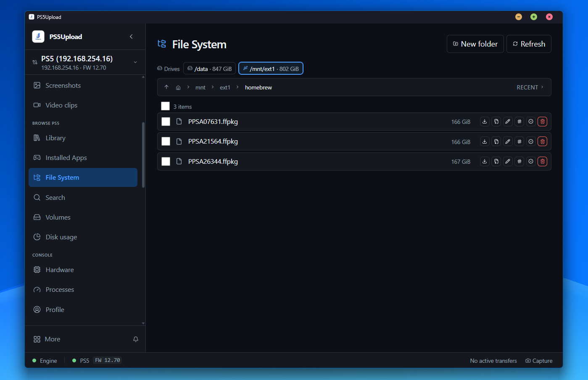This screenshot has height=380, width=588.
Task: Rename PPSA07631.ffpkg with the pencil icon
Action: coord(508,122)
